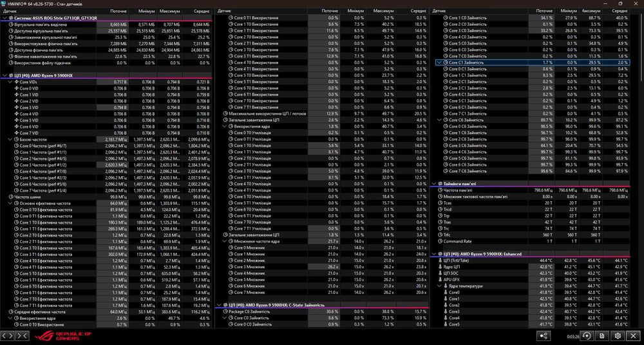Reset min/max values with the clock button
Screen dimensions: 644x345
pos(587,337)
